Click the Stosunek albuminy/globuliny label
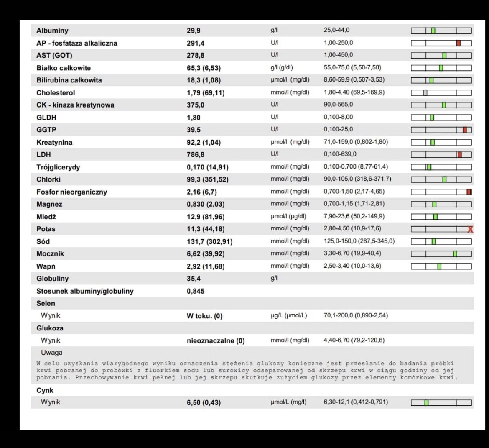The width and height of the screenshot is (489, 448). 85,291
